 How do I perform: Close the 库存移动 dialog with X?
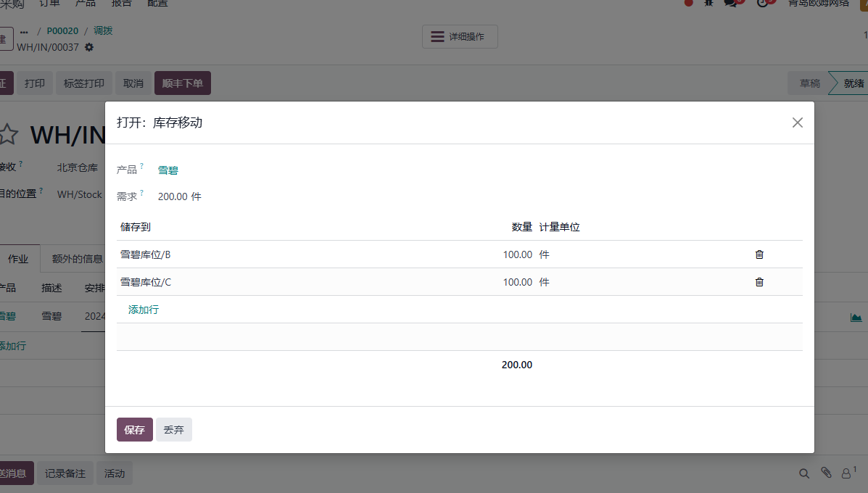coord(797,123)
